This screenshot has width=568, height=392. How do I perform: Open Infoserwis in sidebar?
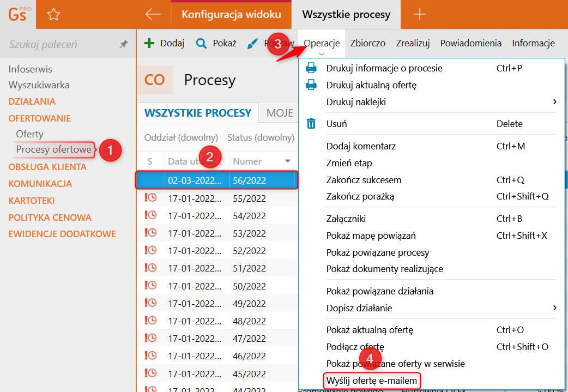[x=30, y=69]
